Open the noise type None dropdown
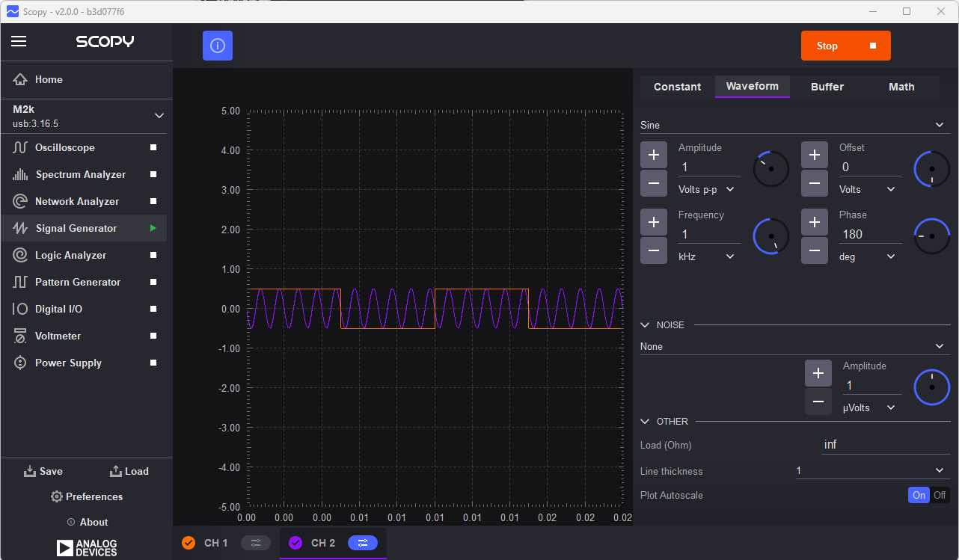This screenshot has height=560, width=959. pos(795,346)
